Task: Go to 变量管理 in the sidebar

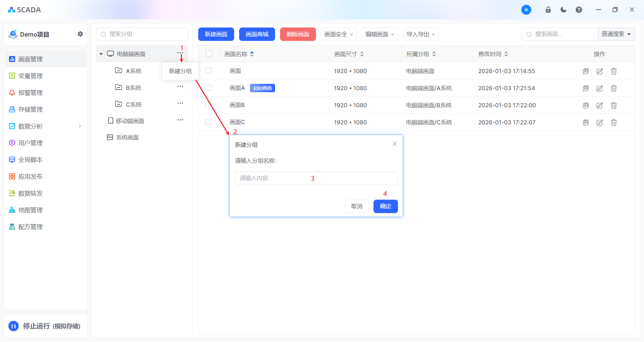Action: coord(30,76)
